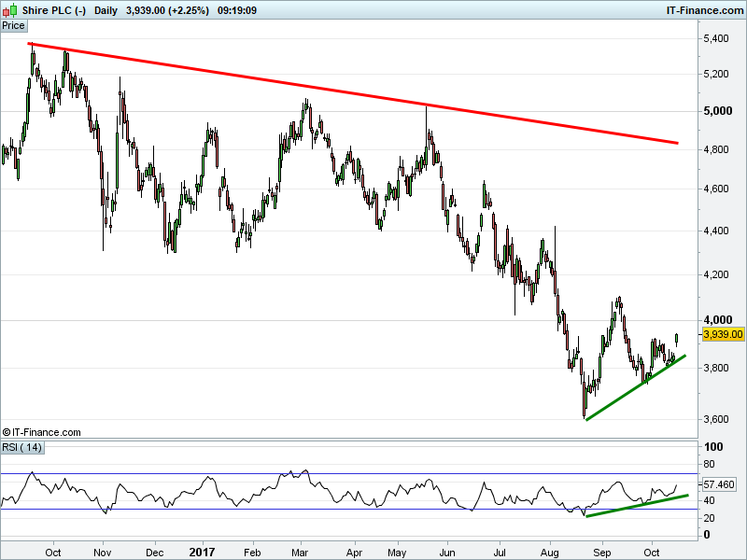The image size is (747, 560).
Task: Click the 4,800 price axis label
Action: (716, 149)
